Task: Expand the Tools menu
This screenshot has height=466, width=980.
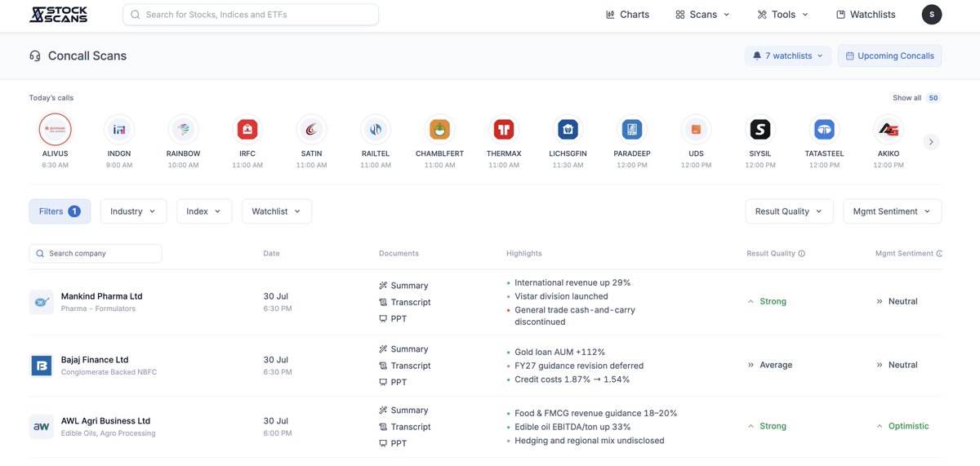Action: click(x=783, y=15)
